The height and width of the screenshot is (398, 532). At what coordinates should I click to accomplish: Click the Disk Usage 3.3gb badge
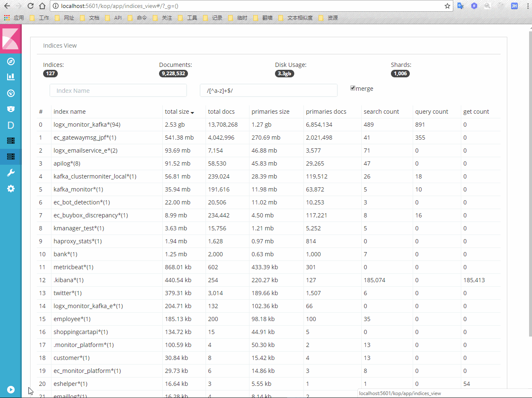click(285, 73)
